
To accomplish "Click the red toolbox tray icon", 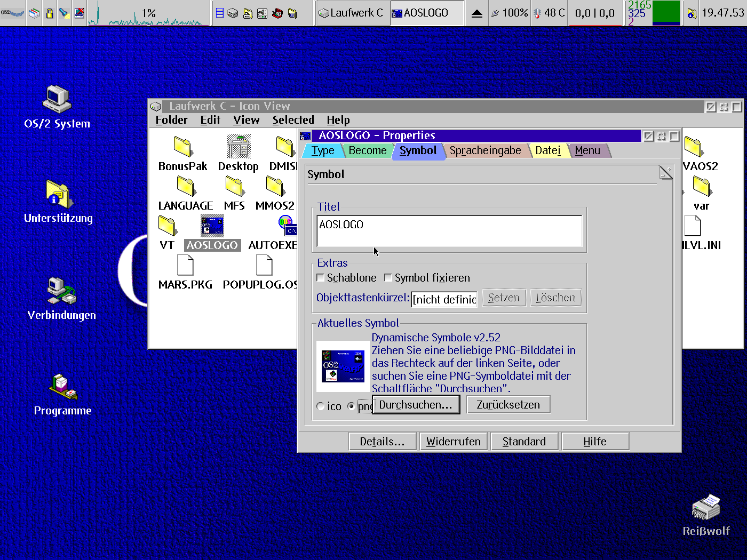I will [x=277, y=13].
